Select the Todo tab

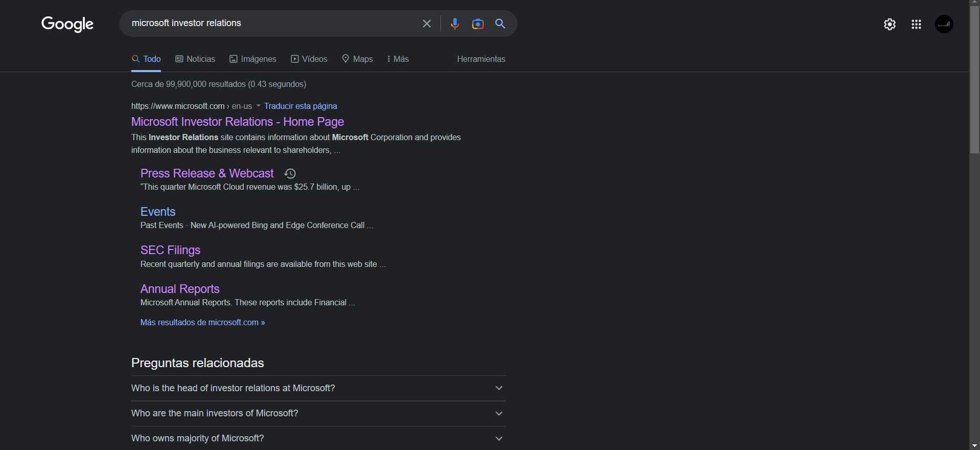(x=146, y=59)
